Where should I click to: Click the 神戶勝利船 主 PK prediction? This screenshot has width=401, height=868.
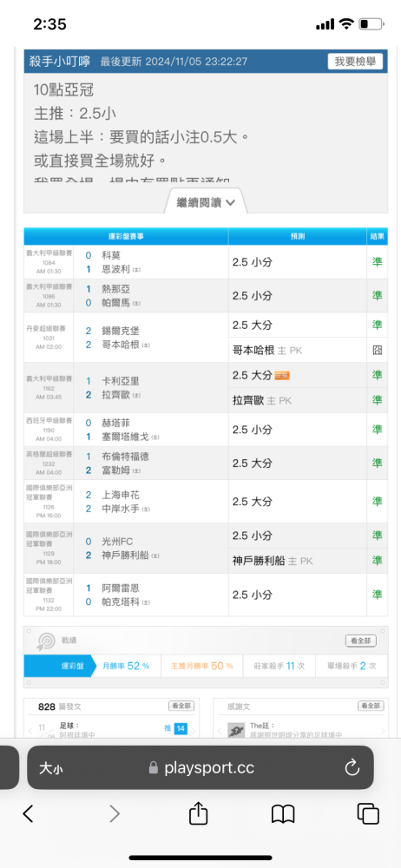coord(273,561)
